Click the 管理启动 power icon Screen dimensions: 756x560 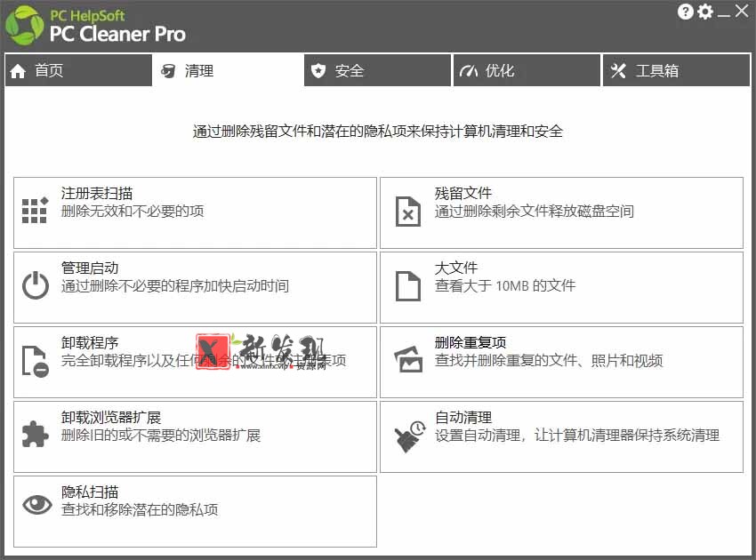[x=36, y=285]
